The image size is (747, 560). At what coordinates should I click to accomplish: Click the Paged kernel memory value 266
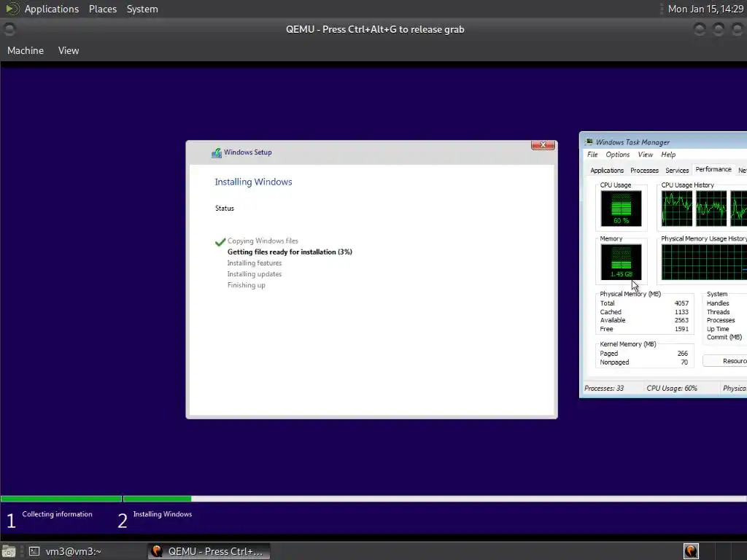point(683,354)
